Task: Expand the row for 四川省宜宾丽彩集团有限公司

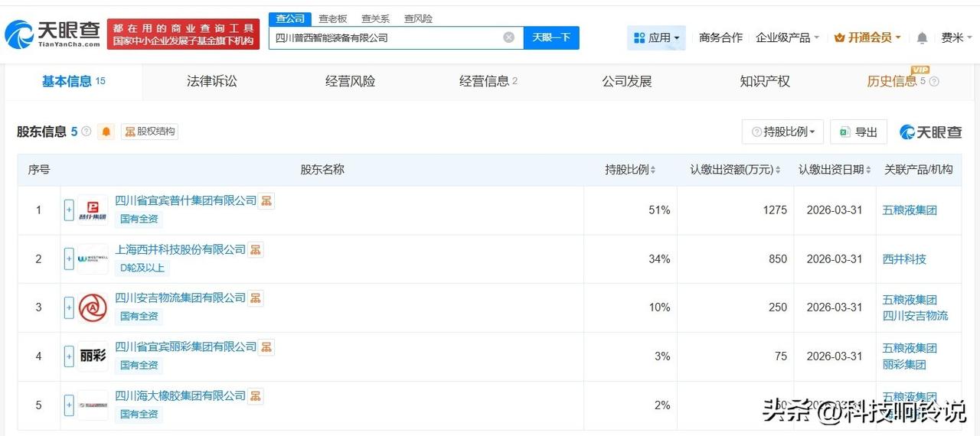Action: [x=69, y=356]
